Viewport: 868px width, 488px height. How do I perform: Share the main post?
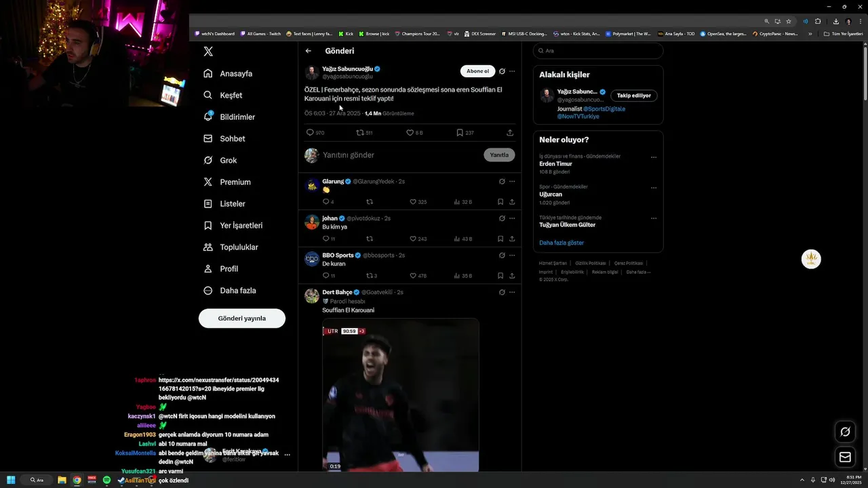510,133
